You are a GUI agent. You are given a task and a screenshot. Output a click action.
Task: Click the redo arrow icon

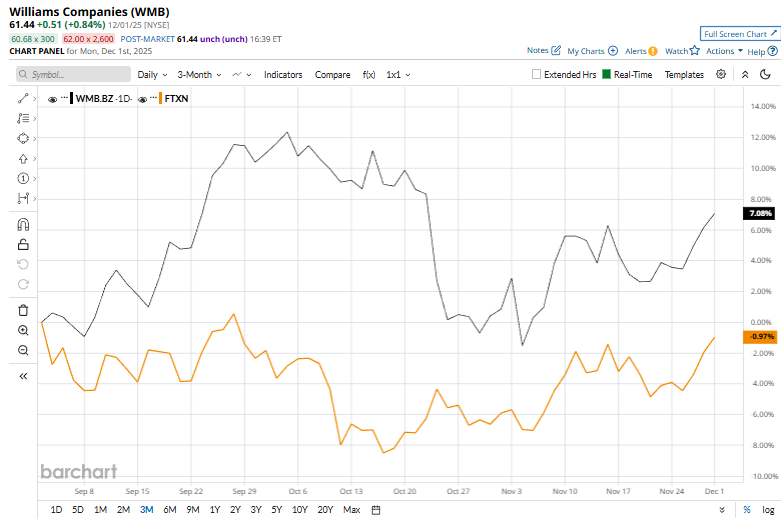click(23, 284)
